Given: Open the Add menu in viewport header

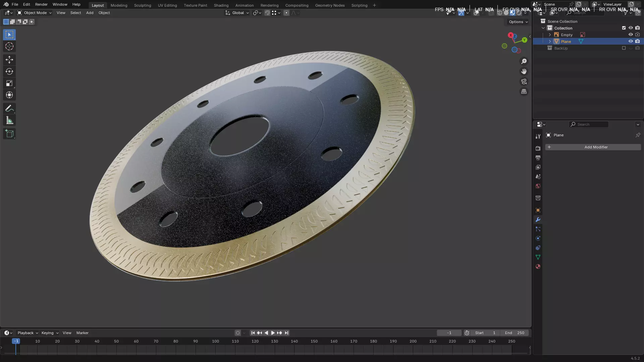Looking at the screenshot, I should (x=90, y=13).
